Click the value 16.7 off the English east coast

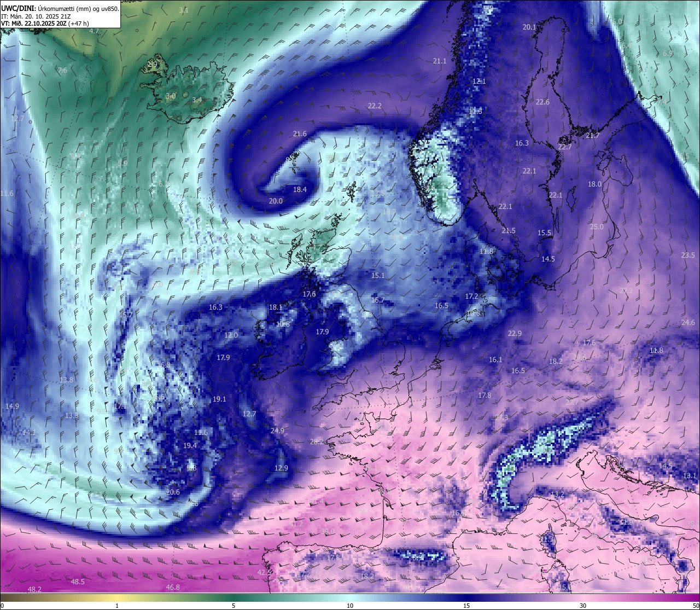pyautogui.click(x=377, y=300)
